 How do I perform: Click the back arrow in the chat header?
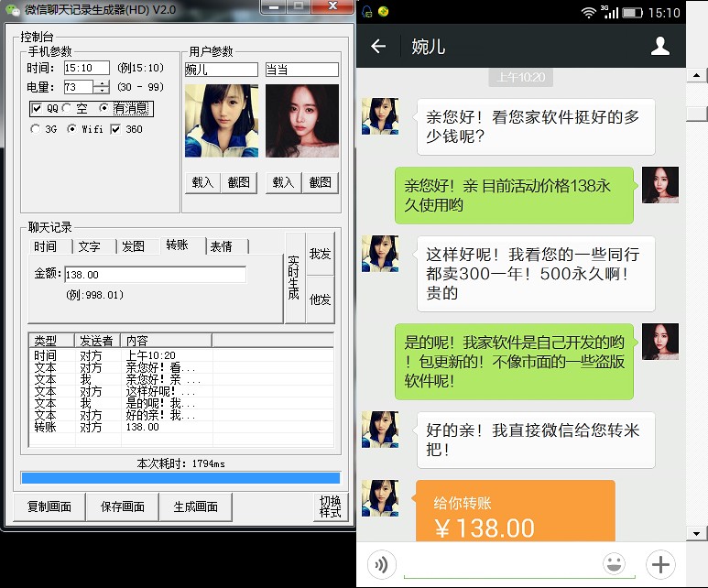(378, 46)
